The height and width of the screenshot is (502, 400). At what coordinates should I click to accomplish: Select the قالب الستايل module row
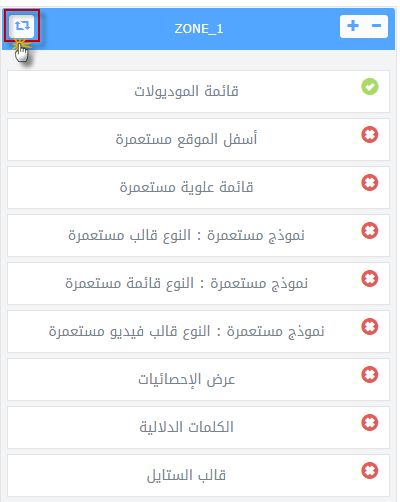[198, 475]
